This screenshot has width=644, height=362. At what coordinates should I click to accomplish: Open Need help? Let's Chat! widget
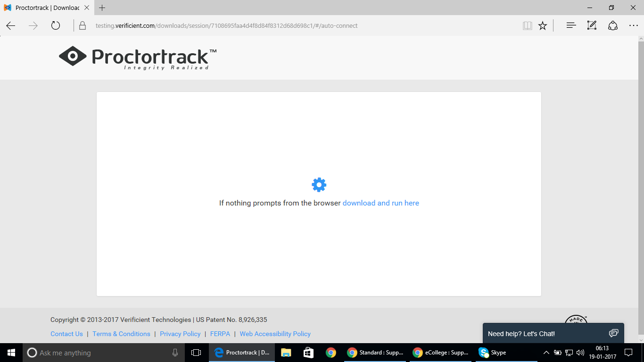point(553,333)
